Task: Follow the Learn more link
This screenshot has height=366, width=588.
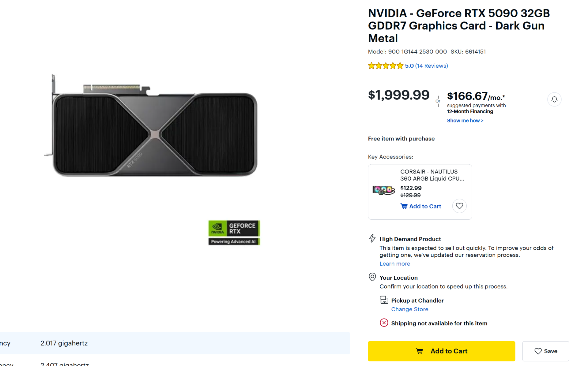Action: tap(394, 264)
